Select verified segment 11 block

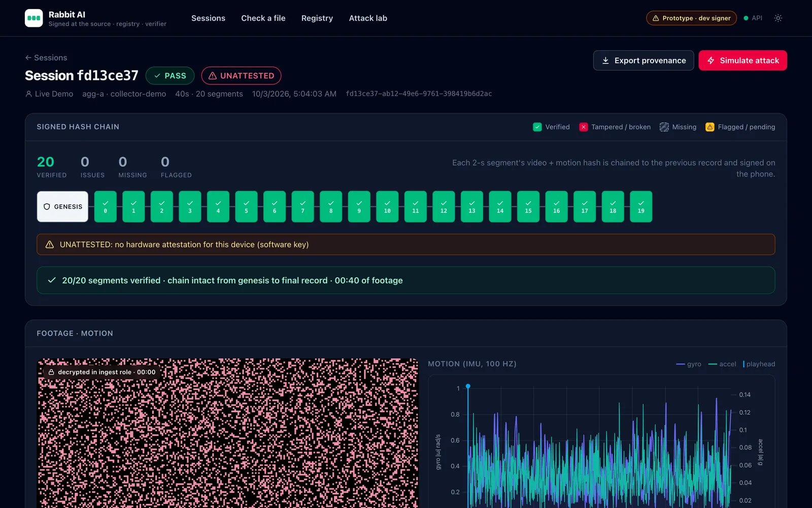(416, 207)
